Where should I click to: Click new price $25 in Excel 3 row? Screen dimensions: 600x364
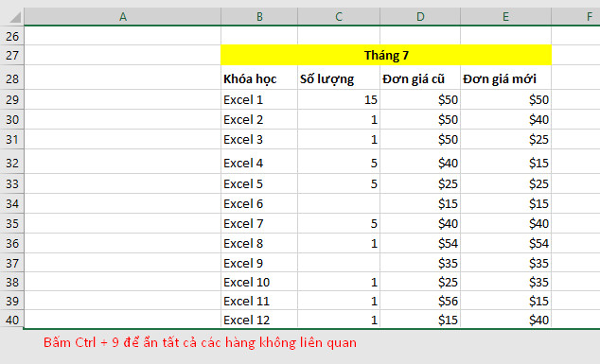(506, 139)
